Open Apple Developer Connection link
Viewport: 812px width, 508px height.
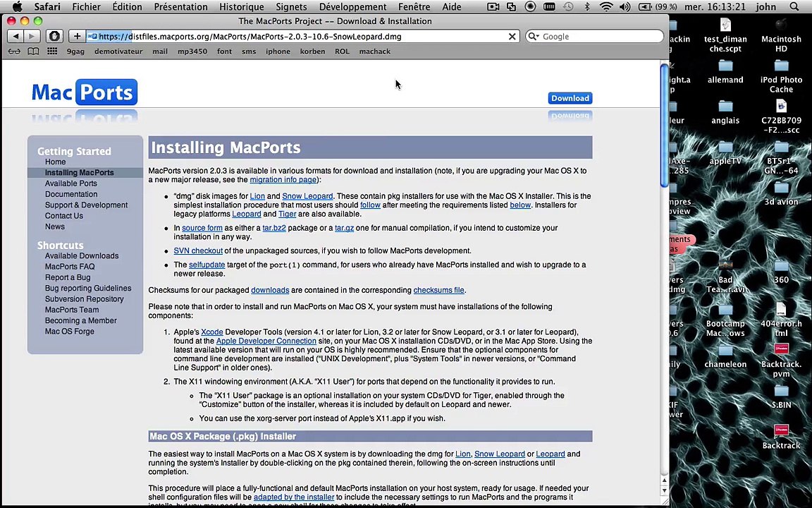[x=266, y=341]
